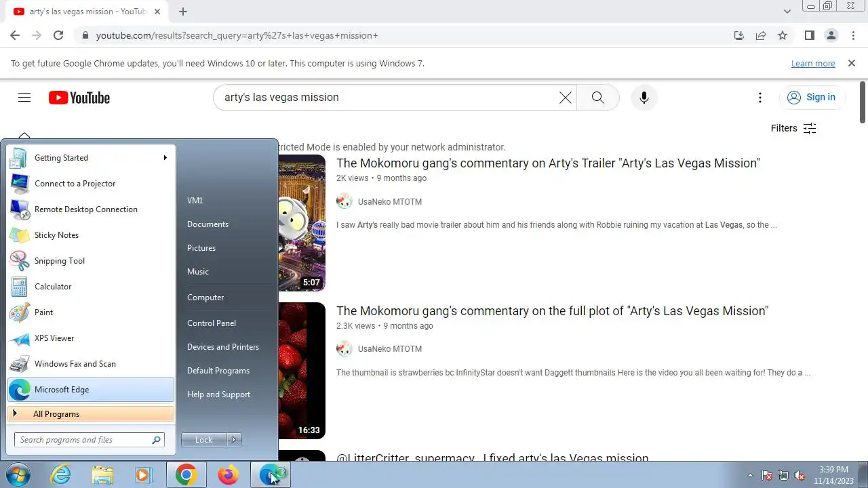Open a new browser tab
This screenshot has height=488, width=868.
pyautogui.click(x=183, y=12)
